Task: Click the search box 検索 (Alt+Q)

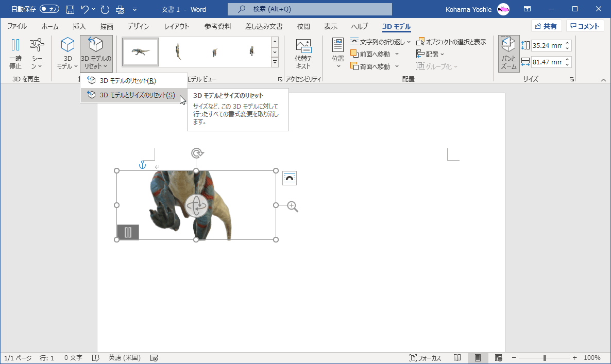Action: [x=310, y=9]
